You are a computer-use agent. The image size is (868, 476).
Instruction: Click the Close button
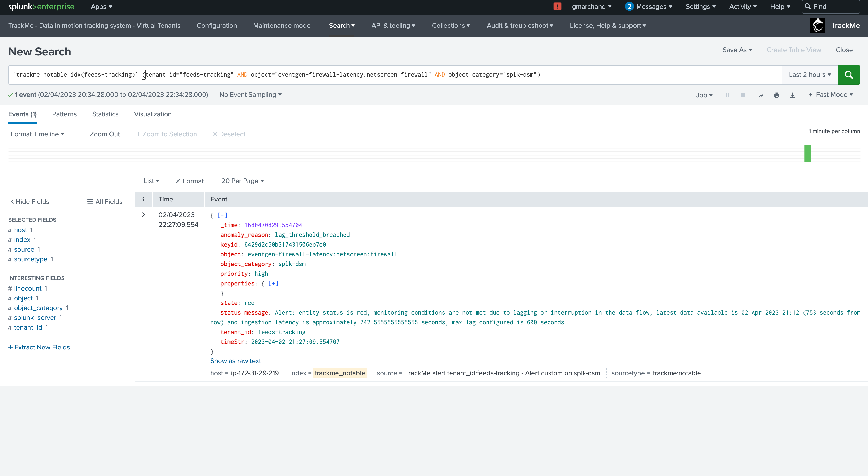point(844,50)
